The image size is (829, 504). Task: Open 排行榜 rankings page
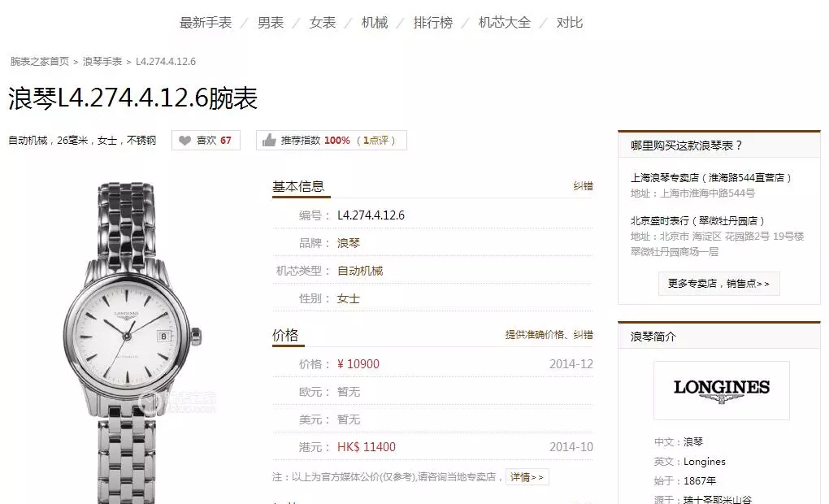coord(433,23)
